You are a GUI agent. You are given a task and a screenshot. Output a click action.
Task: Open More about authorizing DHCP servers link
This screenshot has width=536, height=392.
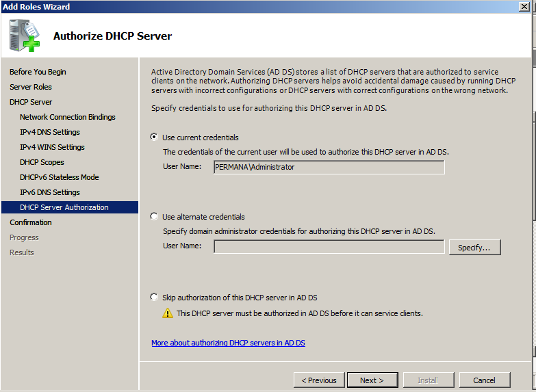pyautogui.click(x=229, y=343)
